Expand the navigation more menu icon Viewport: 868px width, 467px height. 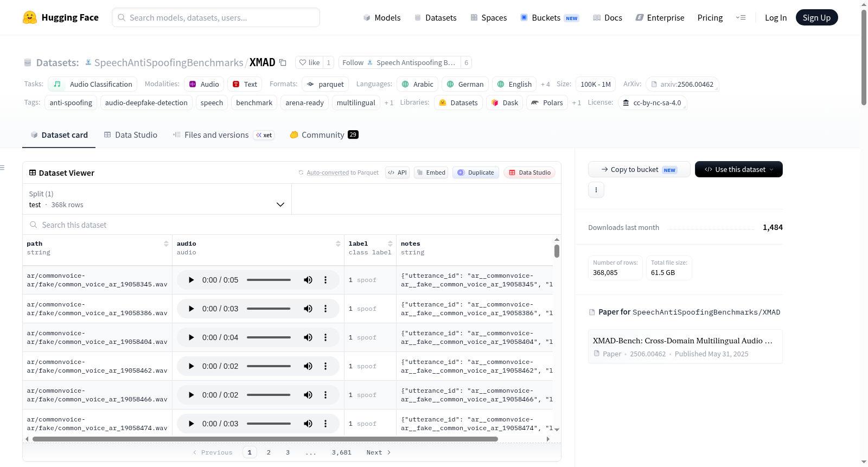click(741, 17)
